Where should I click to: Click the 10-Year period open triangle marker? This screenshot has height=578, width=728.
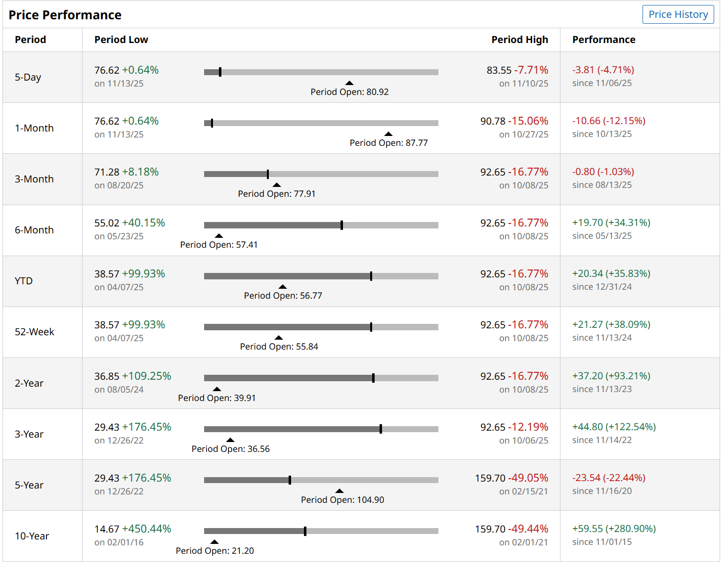pyautogui.click(x=214, y=542)
